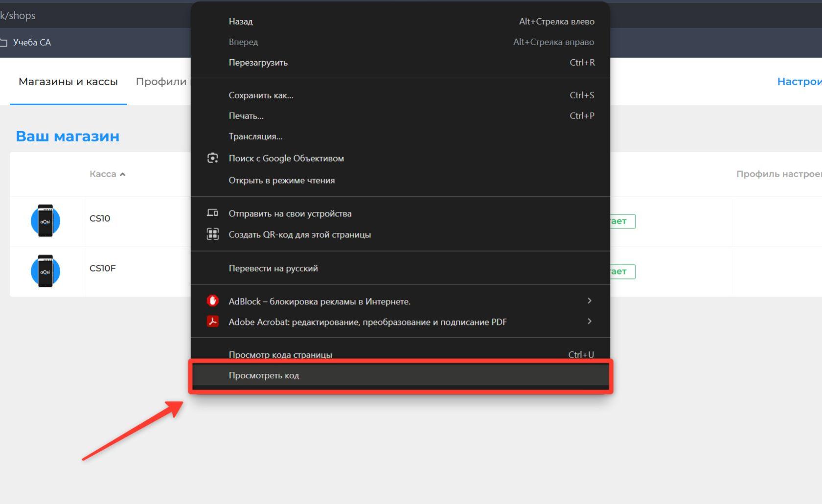Click the CS10F cash register device icon
This screenshot has width=822, height=504.
(x=46, y=271)
